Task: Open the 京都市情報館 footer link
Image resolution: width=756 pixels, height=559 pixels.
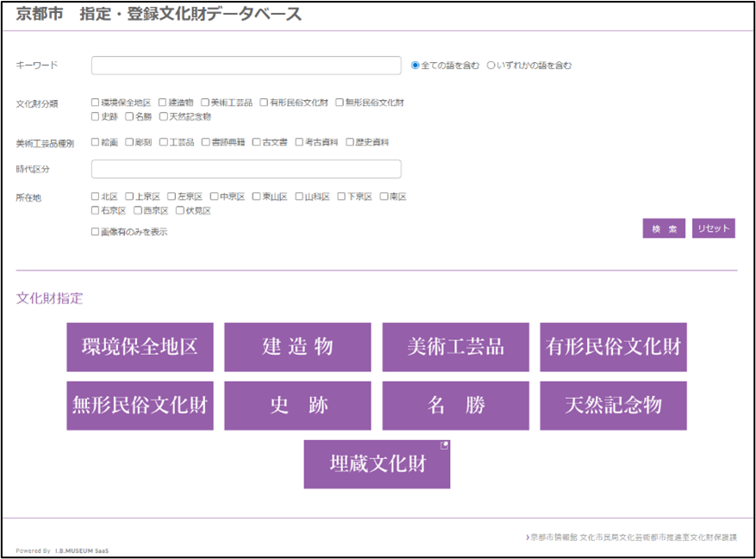Action: [x=552, y=537]
